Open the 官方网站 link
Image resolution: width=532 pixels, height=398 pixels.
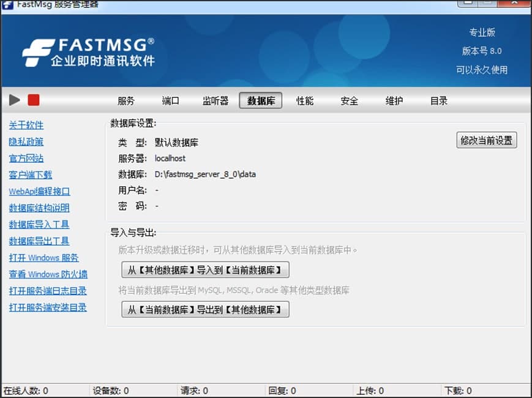[26, 159]
